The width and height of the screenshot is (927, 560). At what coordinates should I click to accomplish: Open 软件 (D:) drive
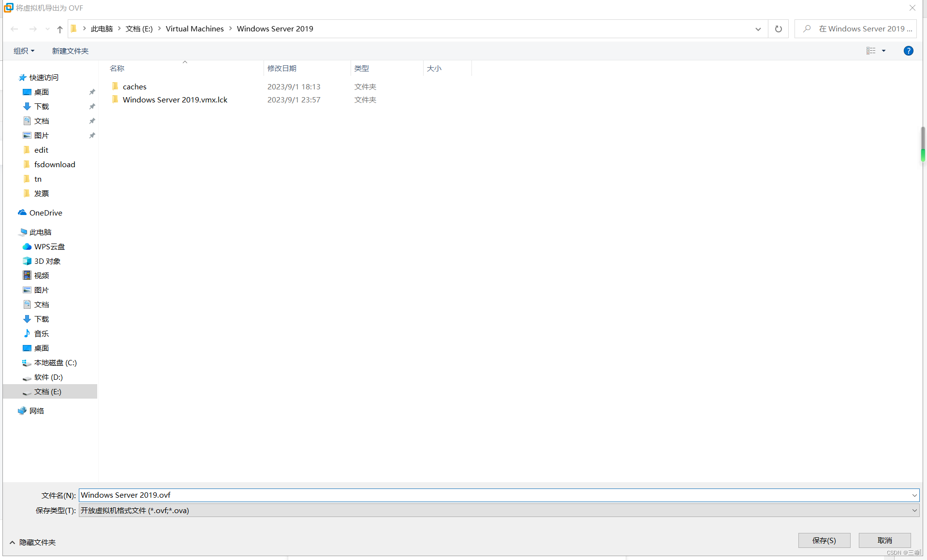pos(48,377)
